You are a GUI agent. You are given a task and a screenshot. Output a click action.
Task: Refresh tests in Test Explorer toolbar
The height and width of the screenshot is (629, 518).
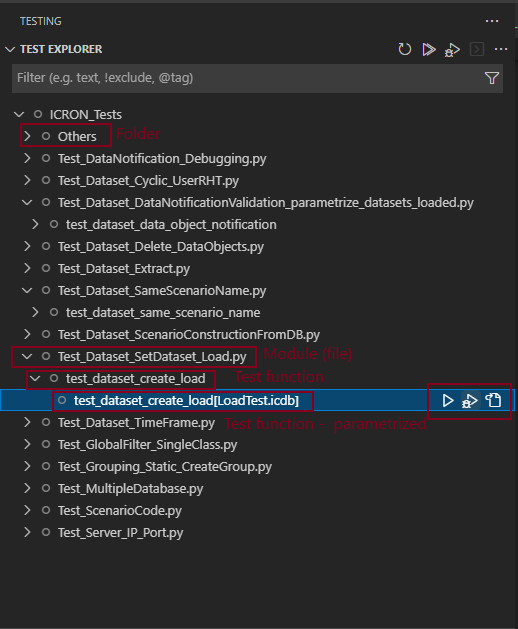(404, 49)
